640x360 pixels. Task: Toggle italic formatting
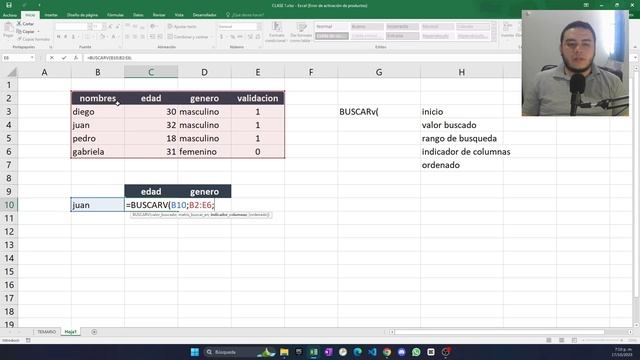pos(66,37)
